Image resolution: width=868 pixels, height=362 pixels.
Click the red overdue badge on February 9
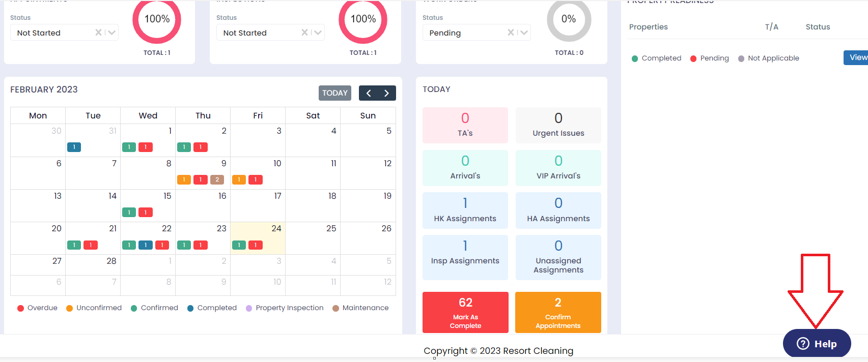[x=201, y=179]
